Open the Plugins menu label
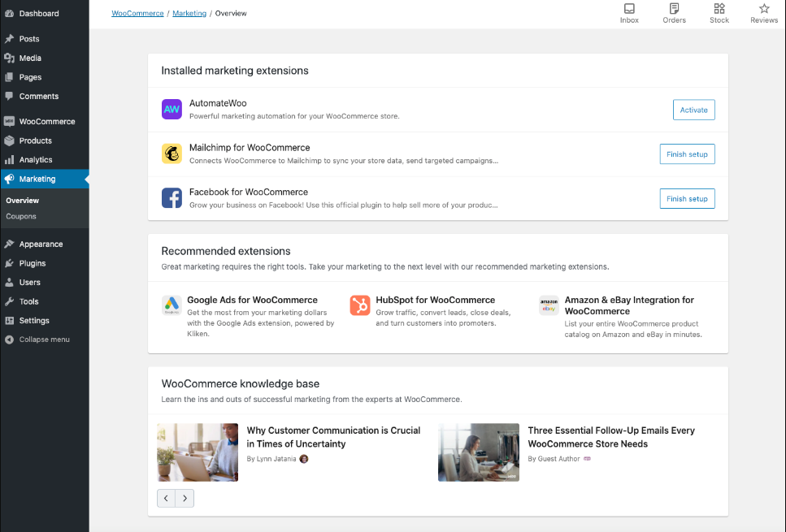 33,263
